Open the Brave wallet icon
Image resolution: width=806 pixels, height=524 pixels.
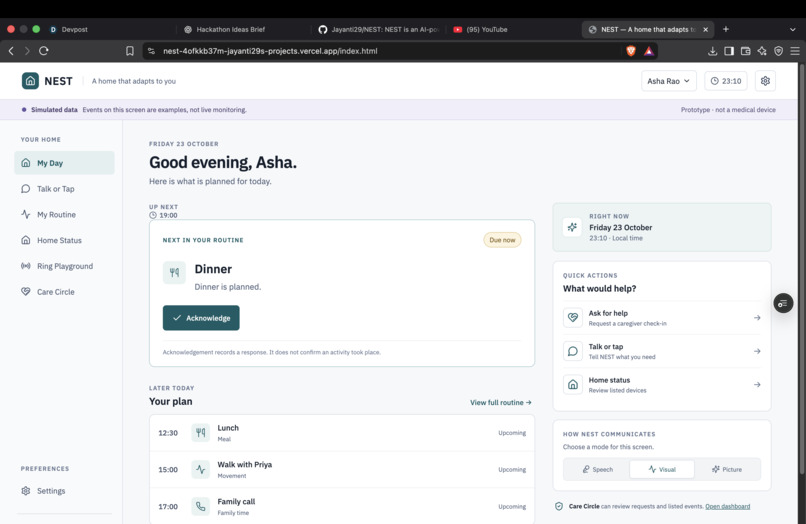tap(745, 51)
